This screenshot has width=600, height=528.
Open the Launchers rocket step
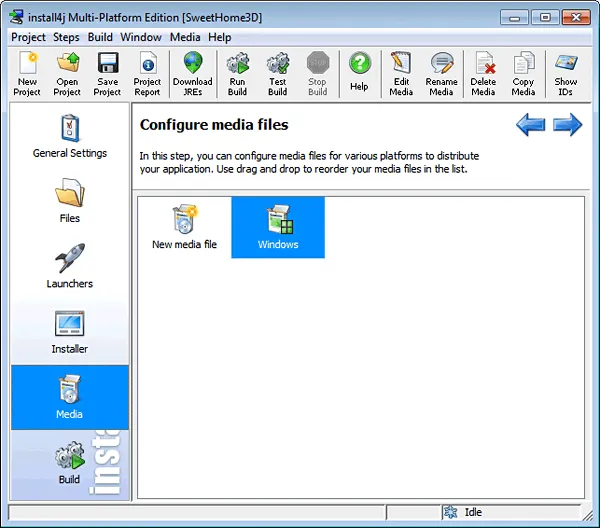[x=70, y=267]
